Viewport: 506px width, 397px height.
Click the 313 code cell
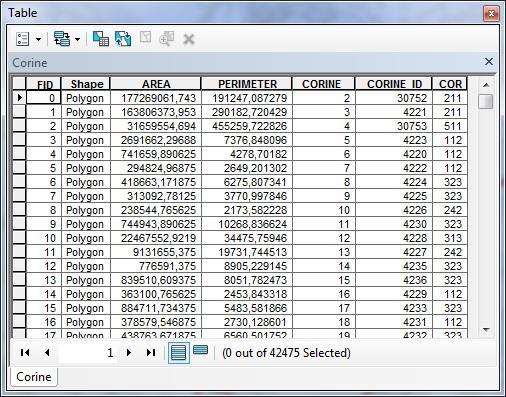(450, 238)
